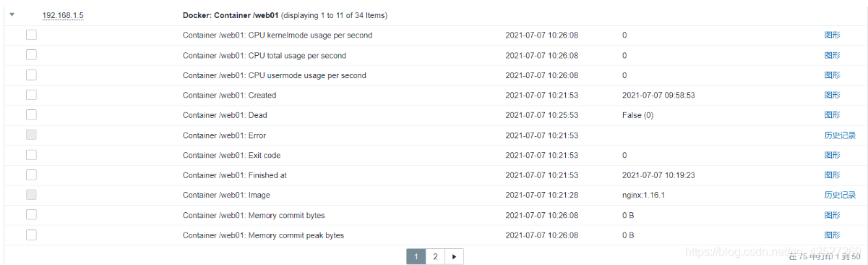Show 历史记录 history for Image item
The image size is (868, 265).
(840, 195)
